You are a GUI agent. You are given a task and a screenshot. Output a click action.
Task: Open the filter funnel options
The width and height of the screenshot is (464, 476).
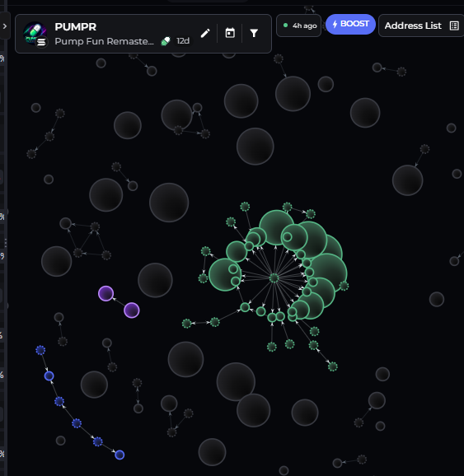point(254,33)
